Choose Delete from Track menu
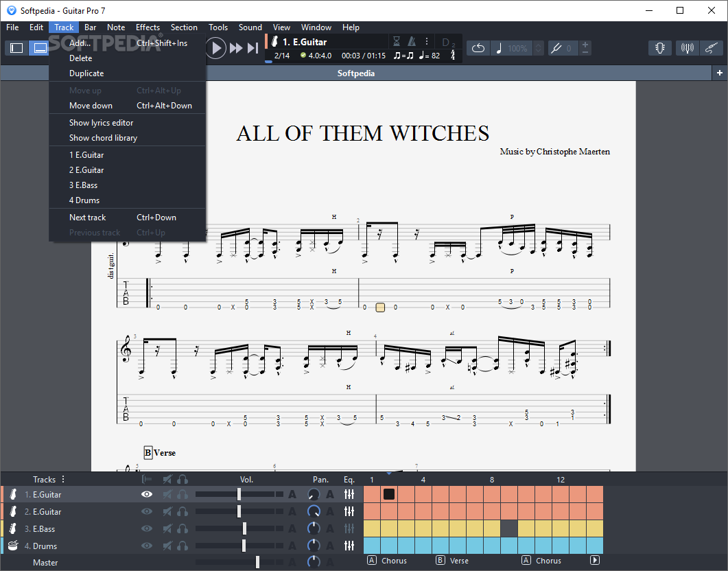Screen dimensions: 728x571 [127, 58]
